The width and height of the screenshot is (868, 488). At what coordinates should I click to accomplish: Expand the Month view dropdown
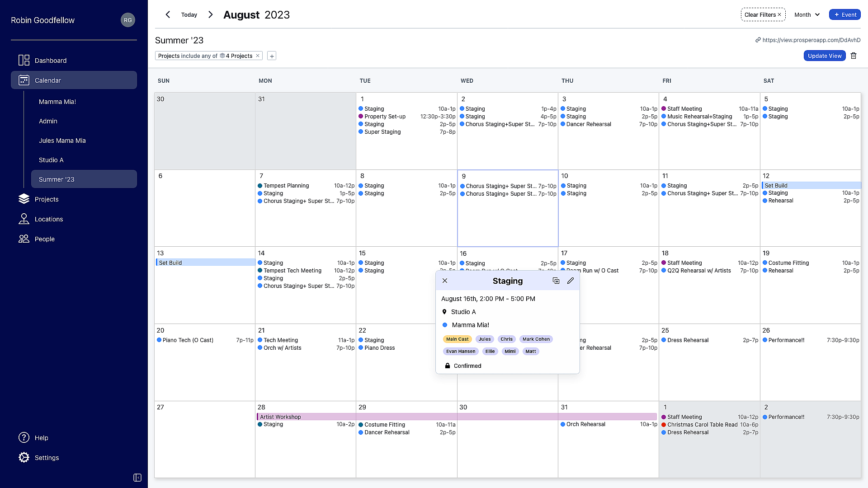(807, 14)
